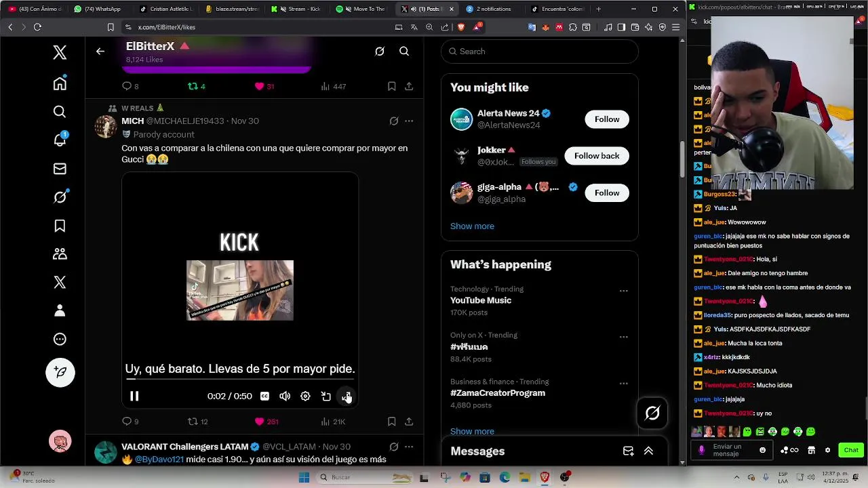Reload the current page
This screenshot has height=488, width=868.
coord(37,27)
